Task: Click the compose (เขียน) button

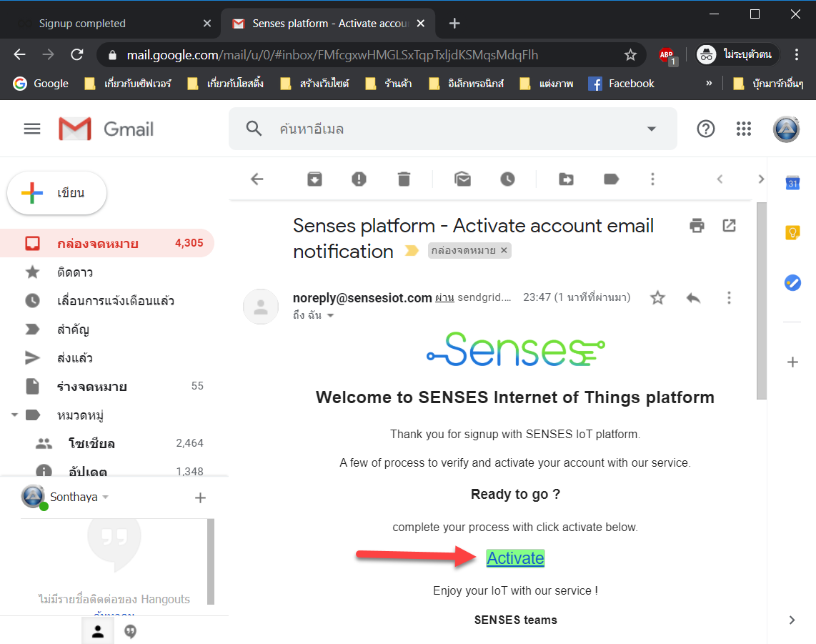Action: 56,192
